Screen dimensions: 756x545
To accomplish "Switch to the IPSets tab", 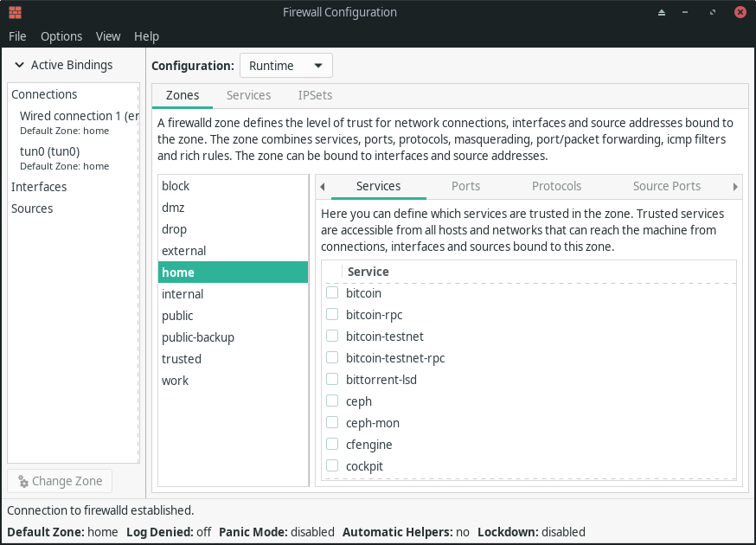I will 315,95.
